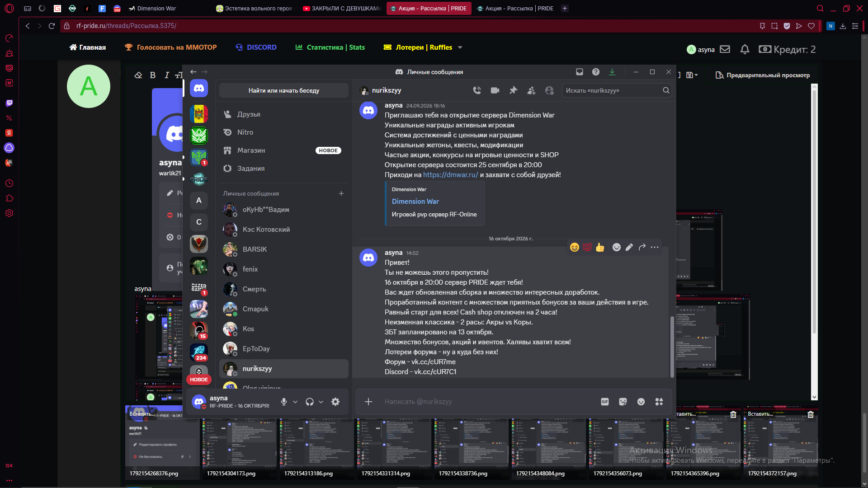Edit the message with the pencil icon
The width and height of the screenshot is (868, 488).
click(629, 247)
